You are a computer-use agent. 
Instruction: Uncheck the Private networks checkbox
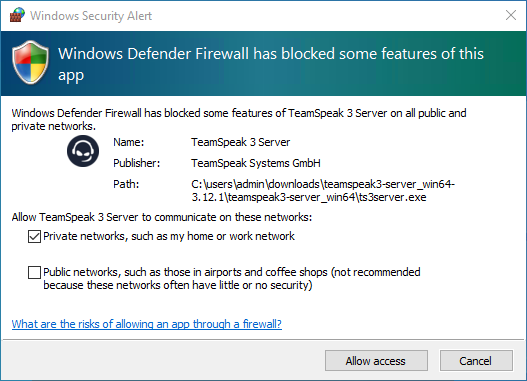pos(34,237)
